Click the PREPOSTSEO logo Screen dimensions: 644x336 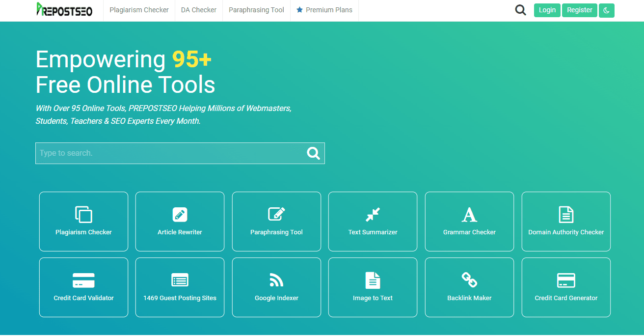(64, 9)
